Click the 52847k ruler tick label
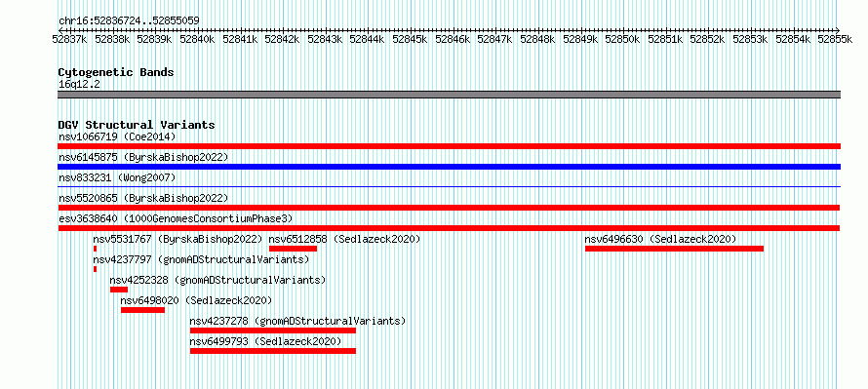The width and height of the screenshot is (868, 389). (x=494, y=39)
